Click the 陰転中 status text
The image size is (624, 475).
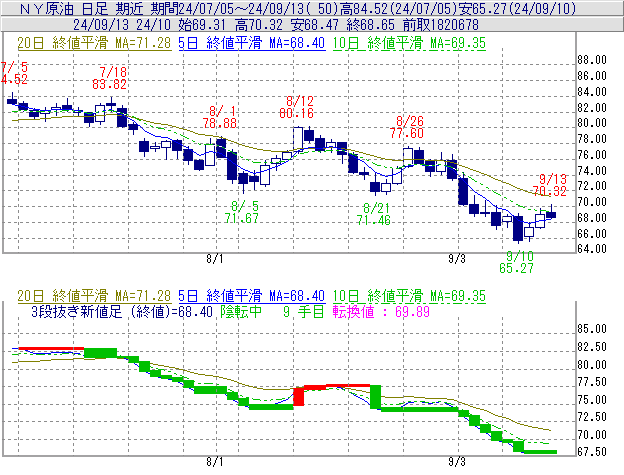point(241,311)
